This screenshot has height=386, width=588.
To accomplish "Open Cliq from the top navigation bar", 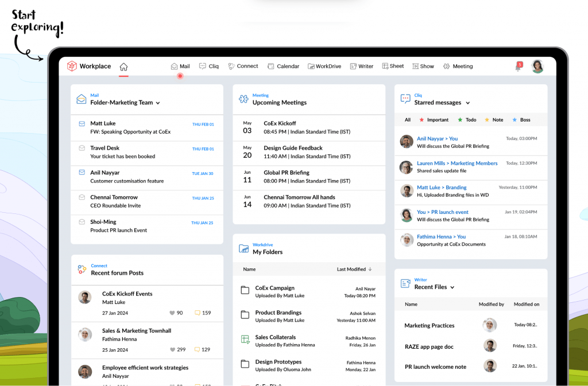I will [x=208, y=65].
